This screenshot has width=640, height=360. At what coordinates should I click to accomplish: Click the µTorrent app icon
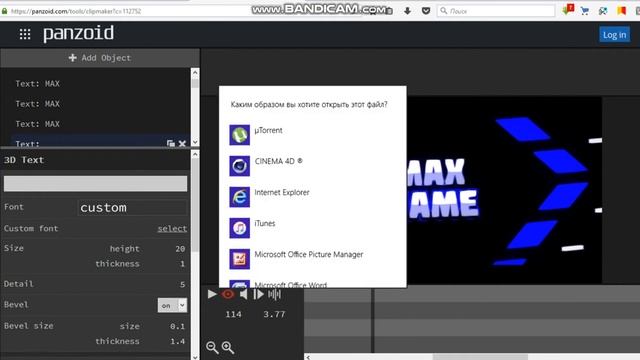coord(240,135)
